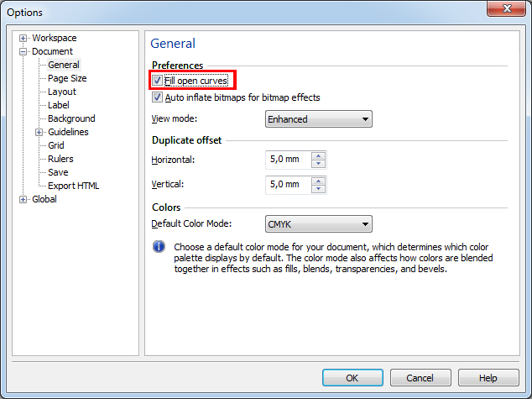Toggle Auto inflate bitmaps checkbox
Viewport: 532px width, 399px height.
tap(157, 97)
